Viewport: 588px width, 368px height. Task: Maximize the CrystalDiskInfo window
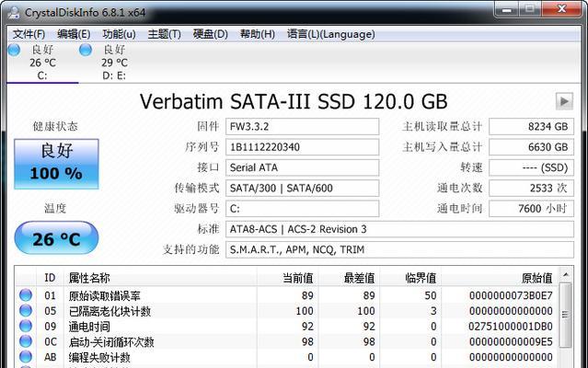(530, 9)
